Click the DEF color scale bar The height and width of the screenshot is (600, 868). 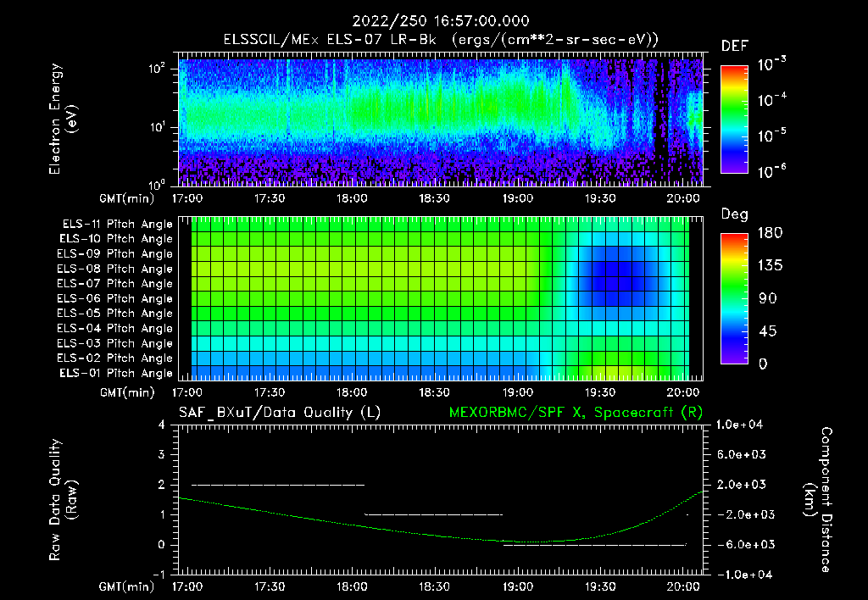click(x=734, y=119)
